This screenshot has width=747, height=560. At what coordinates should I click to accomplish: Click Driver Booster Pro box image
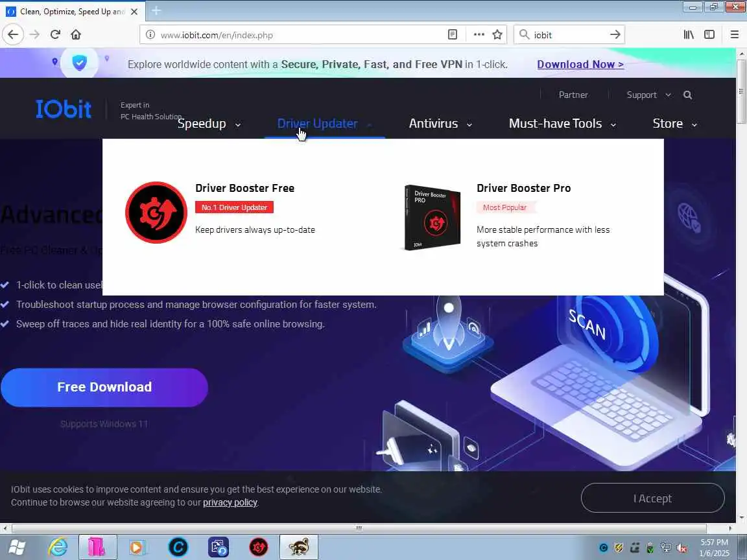432,217
